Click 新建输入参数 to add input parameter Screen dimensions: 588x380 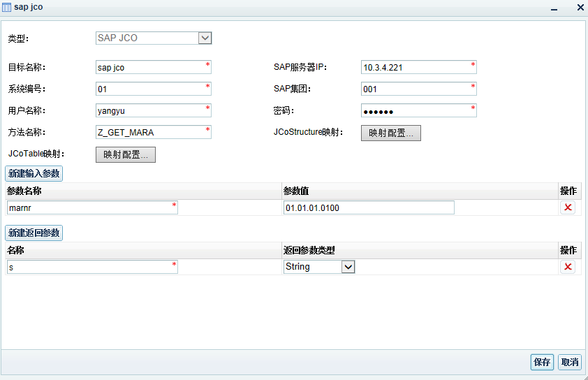point(34,173)
